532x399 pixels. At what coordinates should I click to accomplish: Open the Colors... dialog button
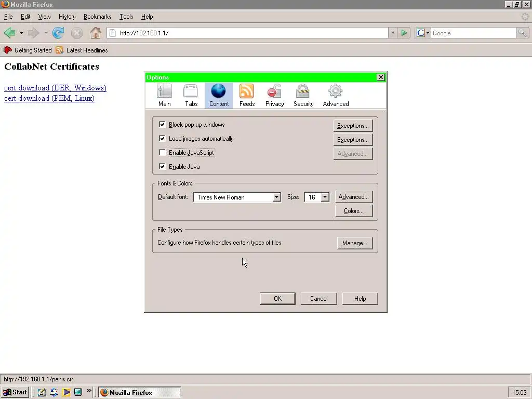(x=353, y=211)
